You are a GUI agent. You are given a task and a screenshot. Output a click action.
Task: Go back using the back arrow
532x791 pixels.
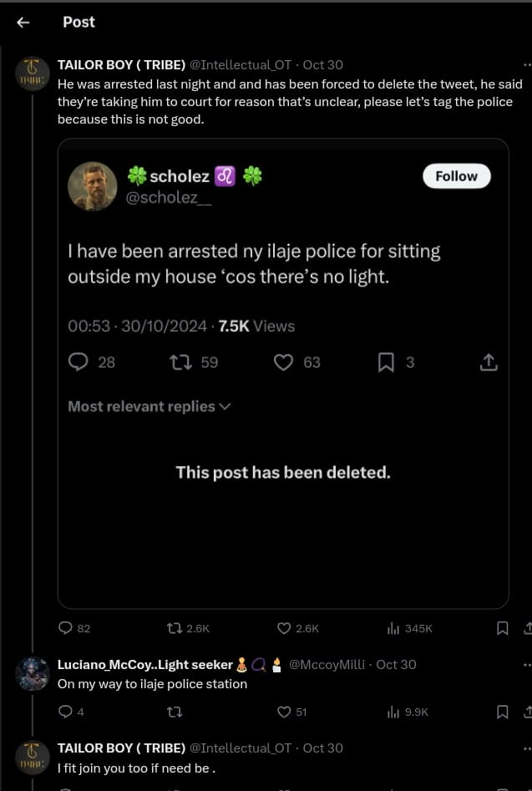click(x=23, y=23)
